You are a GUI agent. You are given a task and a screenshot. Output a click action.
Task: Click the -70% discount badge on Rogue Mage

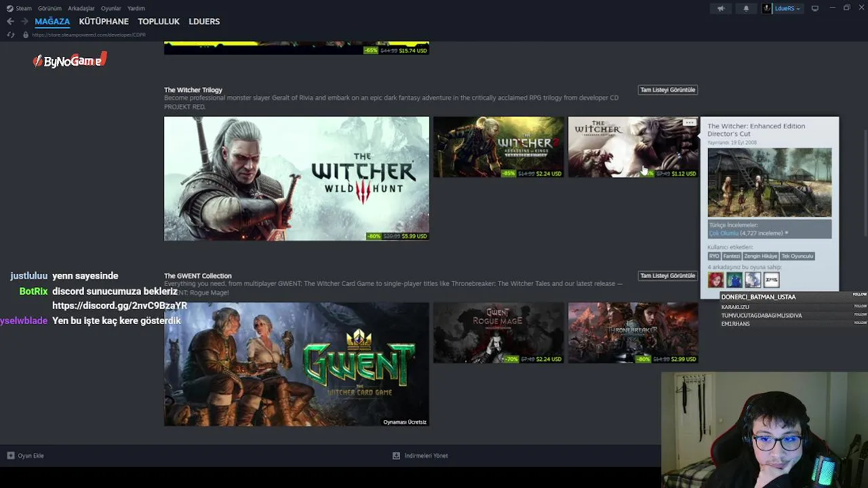(x=511, y=359)
